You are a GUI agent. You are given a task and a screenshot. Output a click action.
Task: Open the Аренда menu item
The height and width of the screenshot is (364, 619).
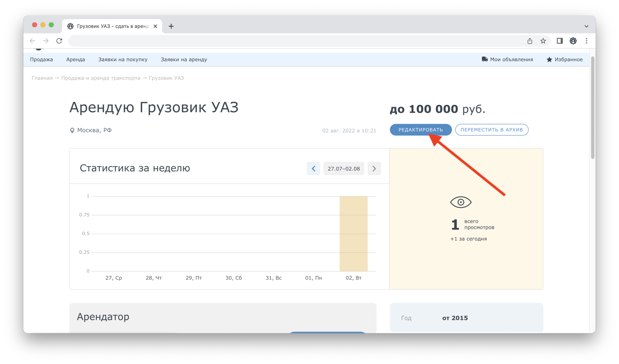(x=76, y=59)
